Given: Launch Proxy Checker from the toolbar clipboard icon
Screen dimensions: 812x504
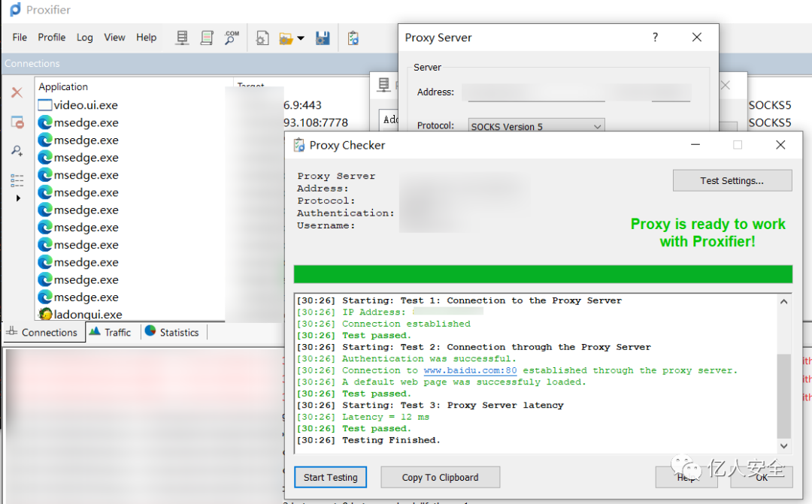Looking at the screenshot, I should tap(353, 38).
